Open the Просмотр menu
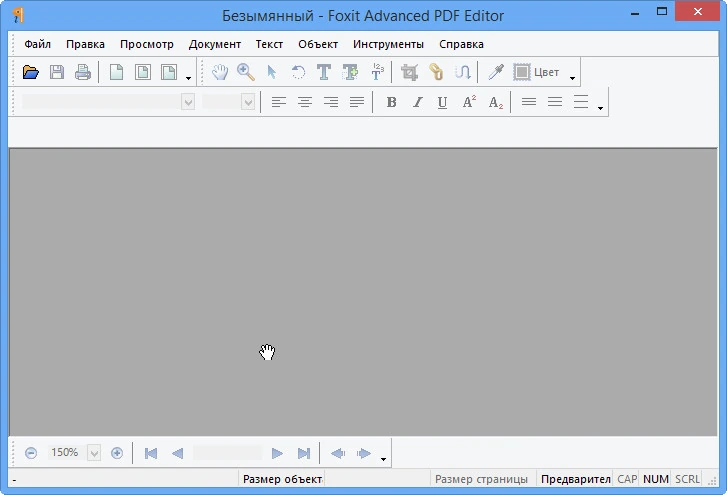This screenshot has height=495, width=727. click(x=147, y=44)
